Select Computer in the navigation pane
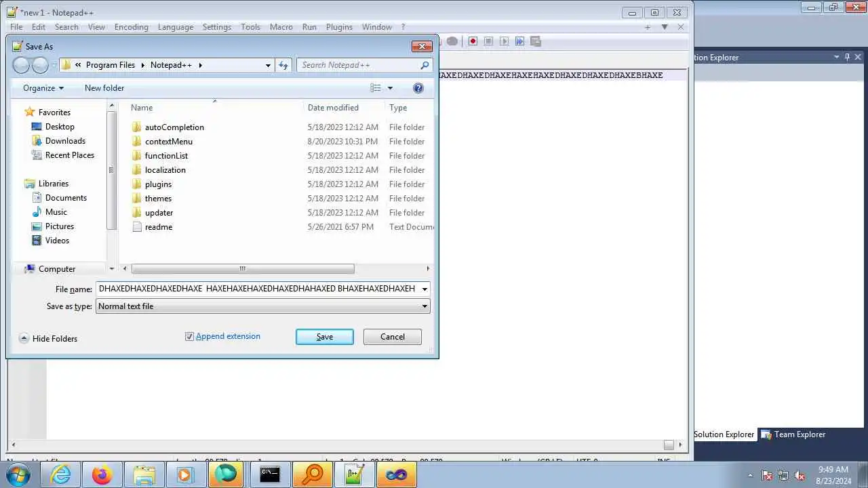This screenshot has width=868, height=488. [57, 269]
